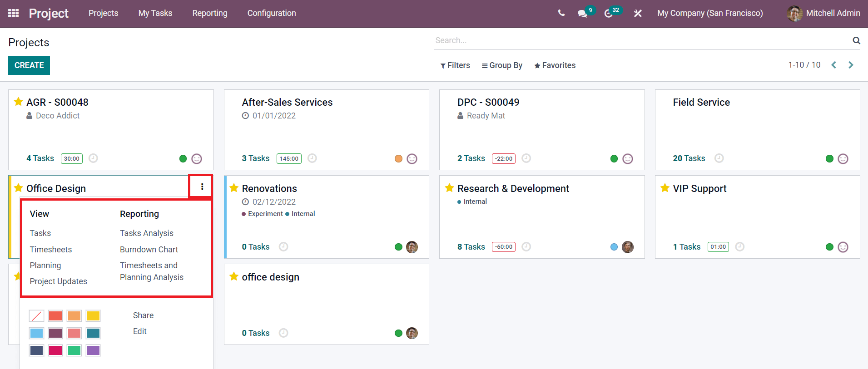Select Burndown Chart in Reporting list
The height and width of the screenshot is (369, 868).
point(149,249)
